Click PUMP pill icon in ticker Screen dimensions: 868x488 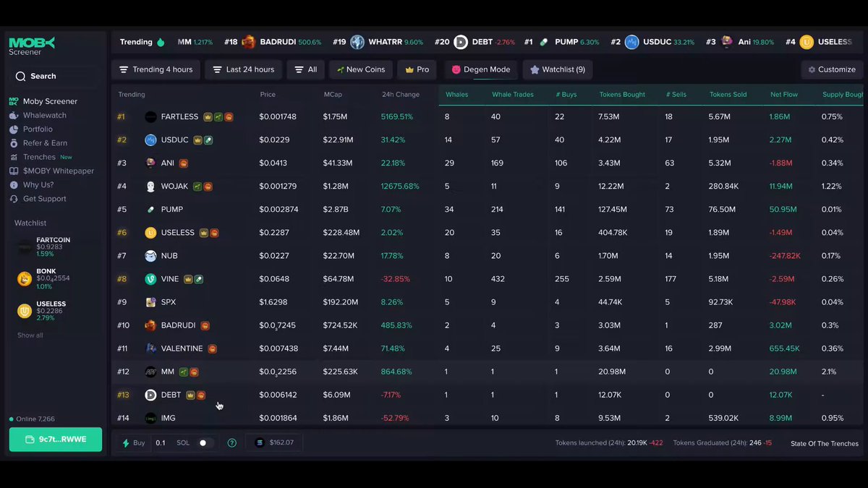click(543, 42)
